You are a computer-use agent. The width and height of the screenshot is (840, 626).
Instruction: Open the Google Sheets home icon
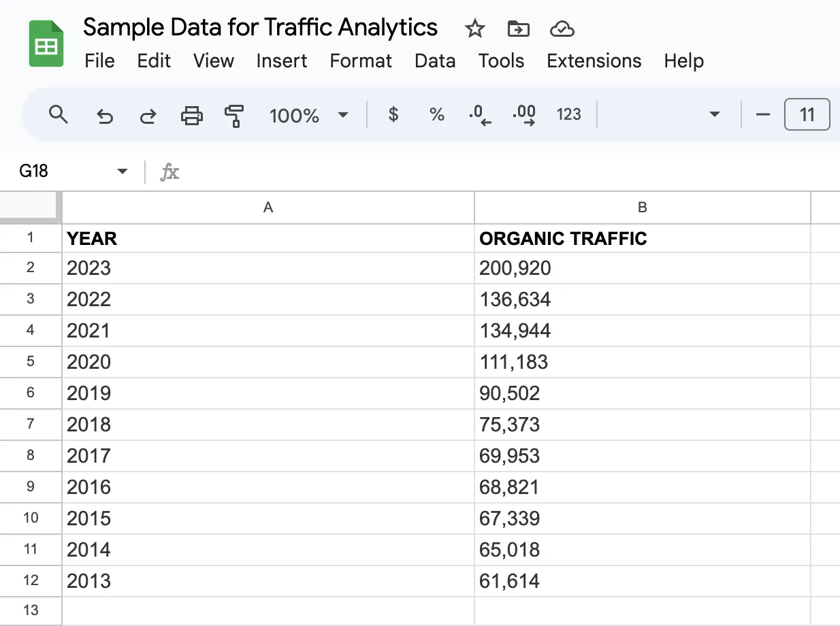[x=46, y=44]
